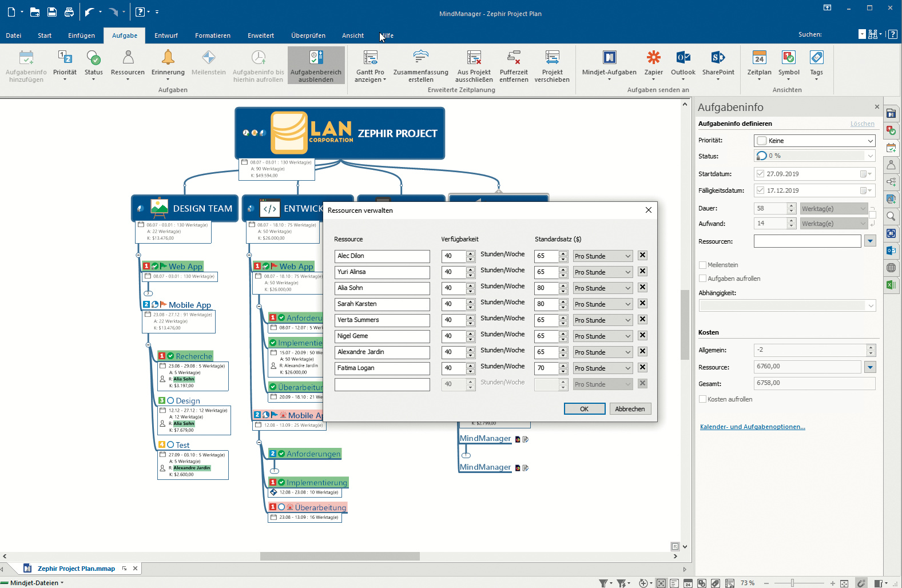The height and width of the screenshot is (588, 902).
Task: Expand Pro Stunde dropdown for Fatima Logan
Action: (603, 368)
